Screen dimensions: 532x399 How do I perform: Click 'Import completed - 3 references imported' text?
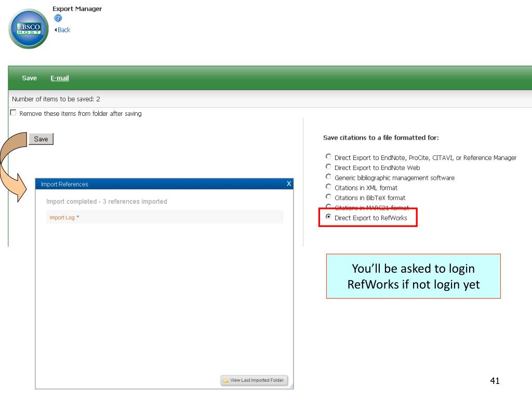pos(107,202)
